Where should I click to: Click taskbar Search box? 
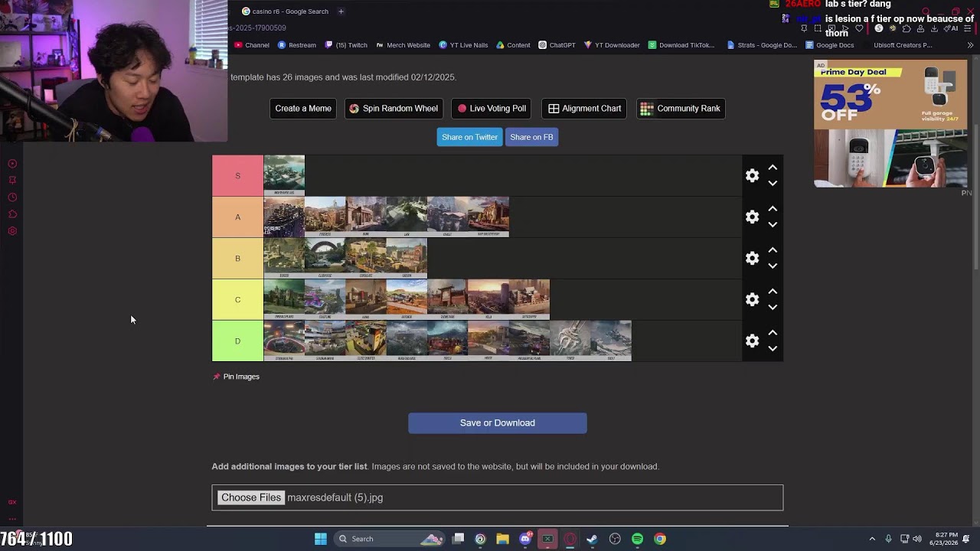[x=390, y=539]
